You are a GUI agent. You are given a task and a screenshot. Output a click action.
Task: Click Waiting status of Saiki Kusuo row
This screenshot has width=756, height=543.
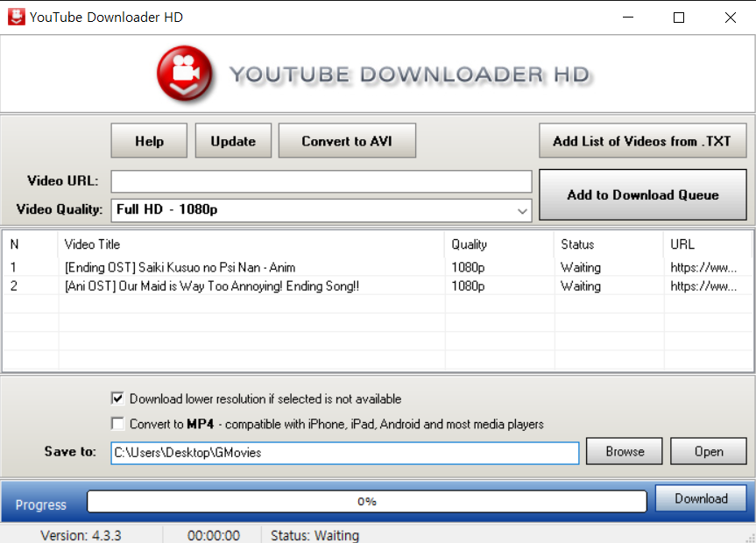(x=581, y=267)
